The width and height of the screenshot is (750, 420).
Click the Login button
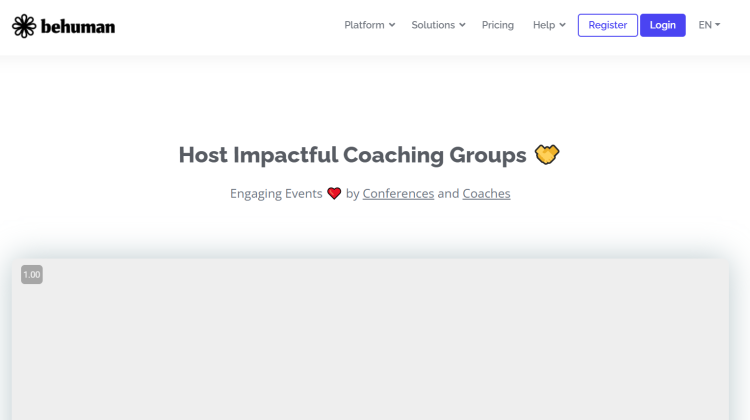tap(662, 25)
